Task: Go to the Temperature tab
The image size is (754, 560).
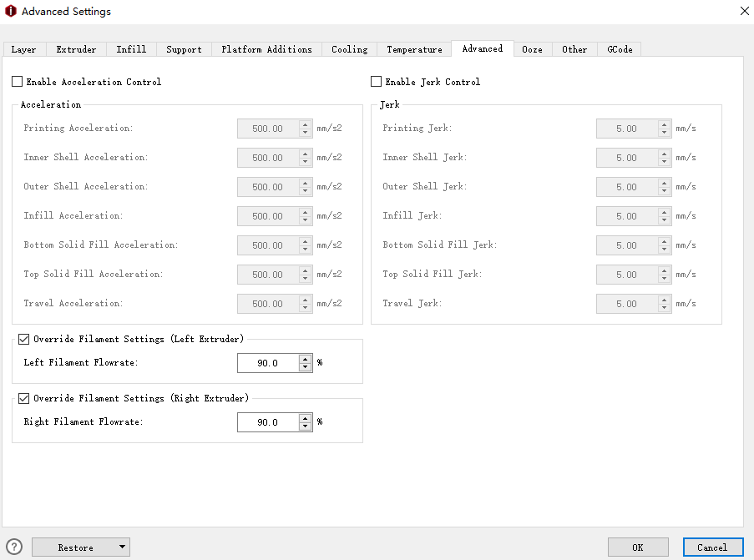Action: pos(414,49)
